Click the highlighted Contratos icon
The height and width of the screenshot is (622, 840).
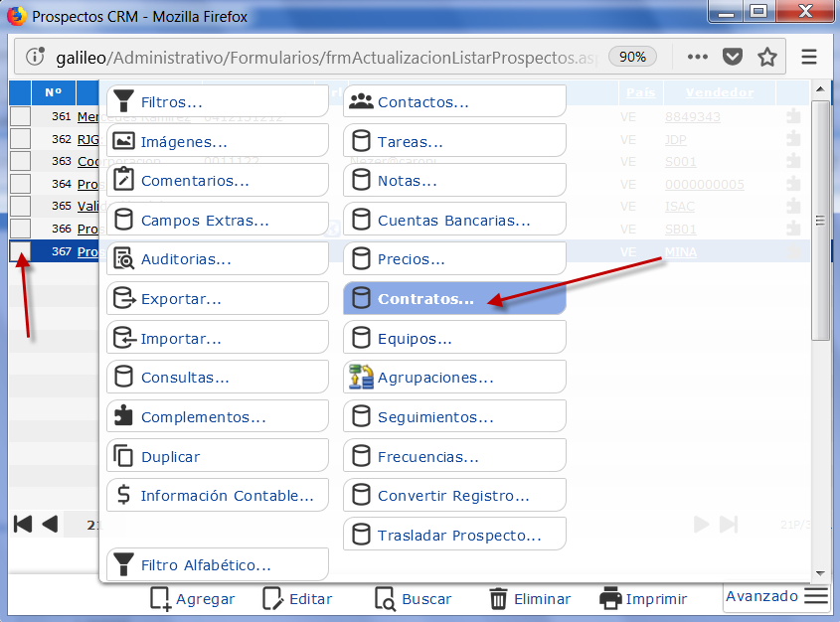[x=361, y=299]
